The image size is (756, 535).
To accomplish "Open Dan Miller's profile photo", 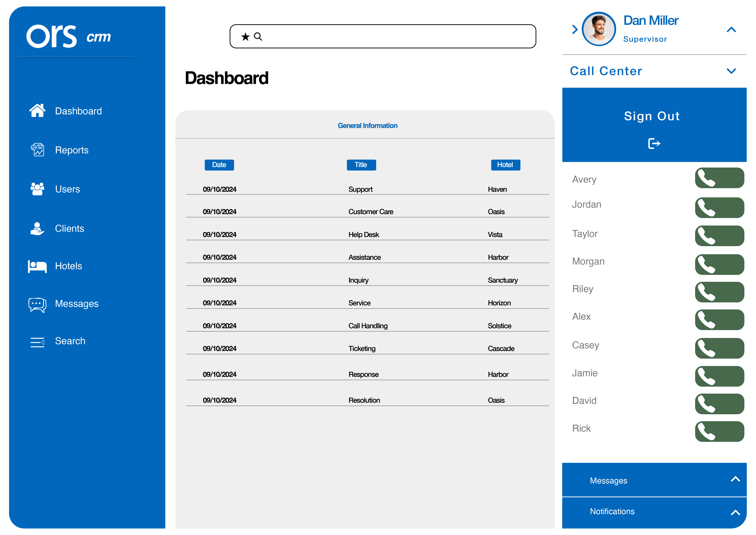I will [x=599, y=29].
